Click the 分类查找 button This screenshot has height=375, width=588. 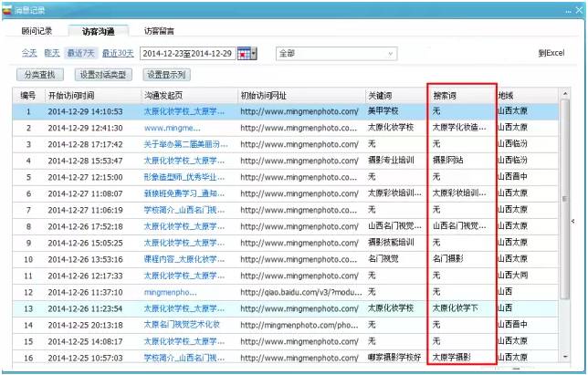(43, 75)
